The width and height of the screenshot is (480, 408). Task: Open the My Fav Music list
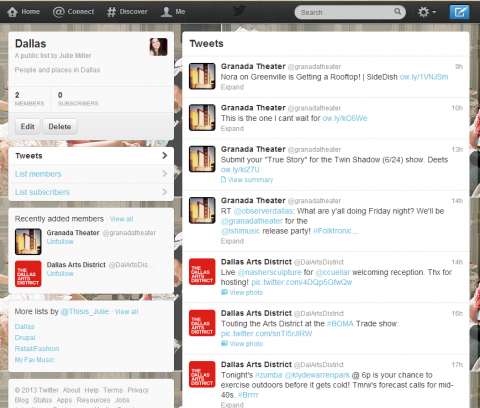point(34,360)
